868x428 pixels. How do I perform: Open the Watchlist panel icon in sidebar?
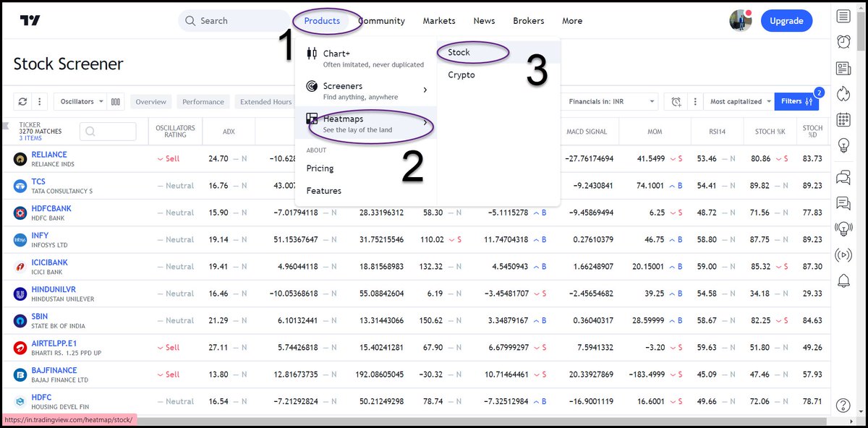(843, 16)
